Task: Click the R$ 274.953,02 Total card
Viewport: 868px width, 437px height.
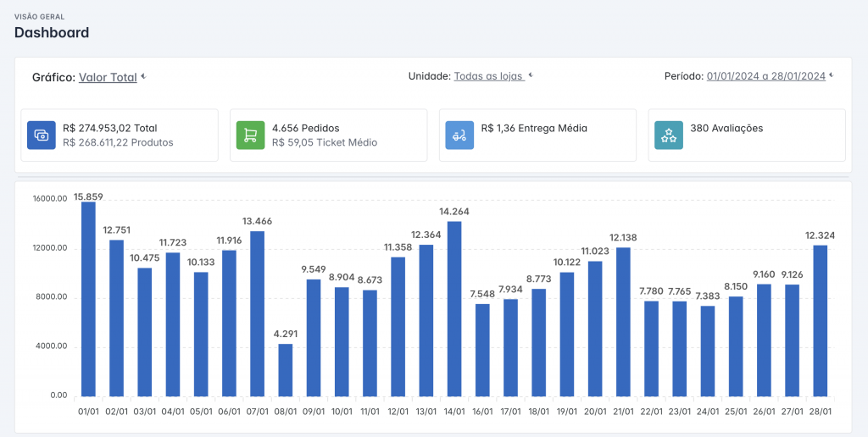Action: (119, 136)
